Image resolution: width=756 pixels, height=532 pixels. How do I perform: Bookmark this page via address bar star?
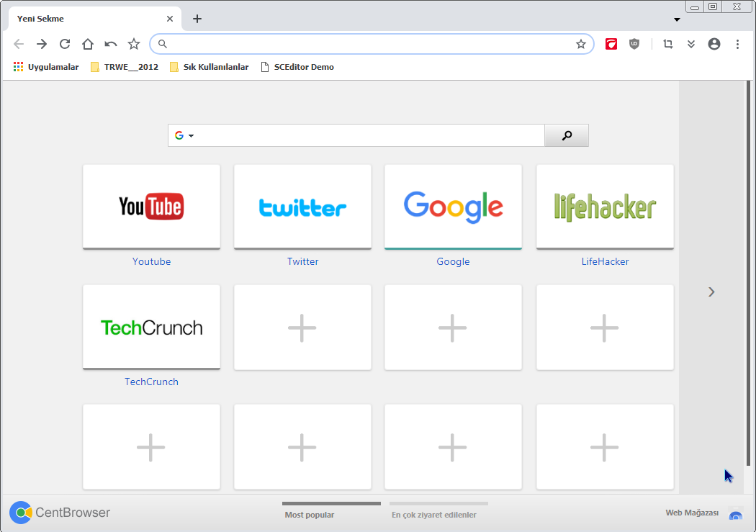(x=581, y=45)
